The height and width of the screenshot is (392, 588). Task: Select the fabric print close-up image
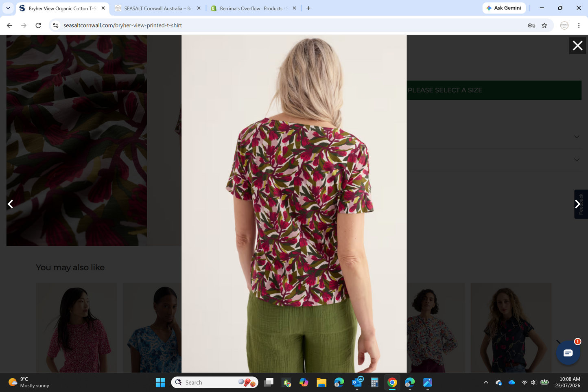[x=77, y=140]
